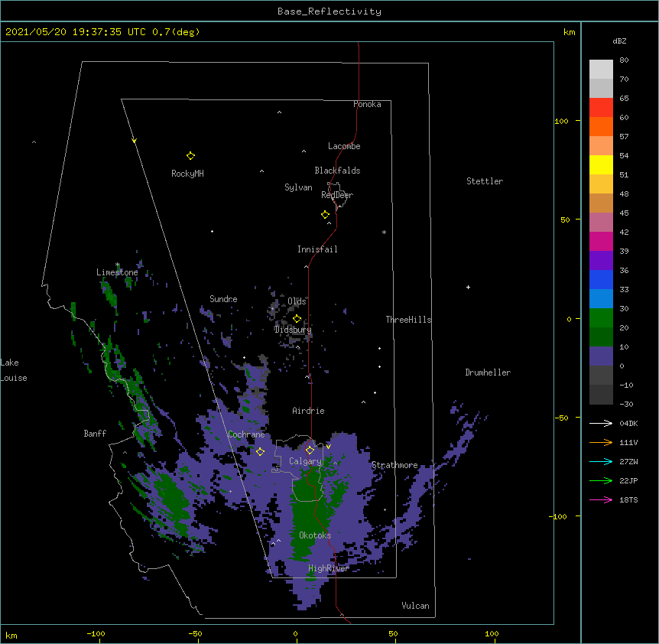Pick the magenta 39-42 dBZ color swatch
Image resolution: width=659 pixels, height=644 pixels.
[x=601, y=241]
